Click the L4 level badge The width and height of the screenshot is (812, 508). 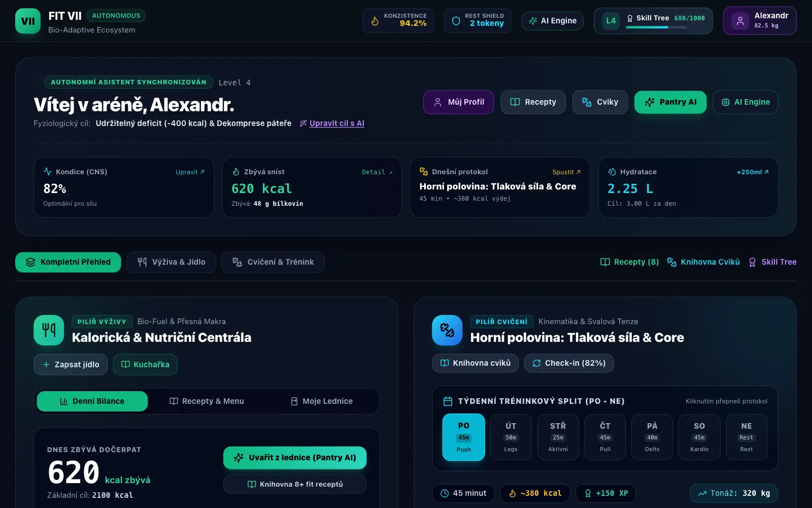611,21
